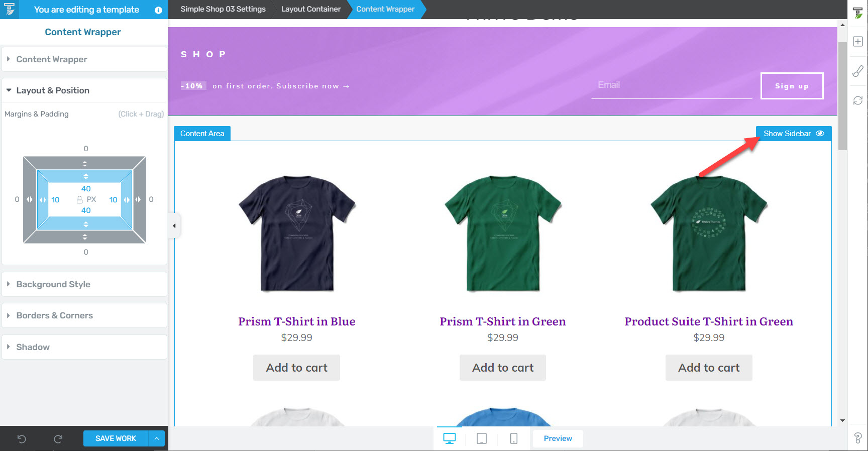Add Product Suite T-Shirt in Green to cart
Screen dimensions: 868x451
pyautogui.click(x=709, y=368)
